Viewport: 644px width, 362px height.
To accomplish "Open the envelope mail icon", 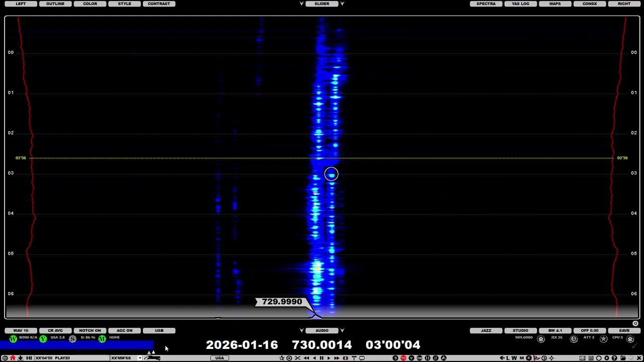I will click(x=582, y=358).
